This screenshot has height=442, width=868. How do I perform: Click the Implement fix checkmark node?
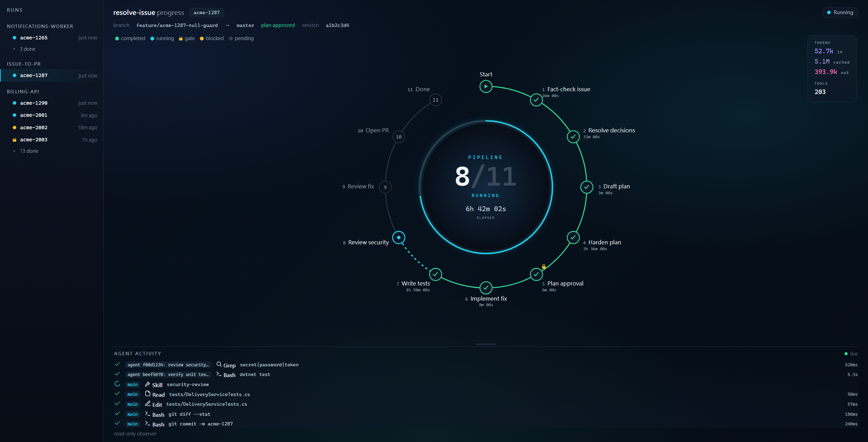[486, 288]
